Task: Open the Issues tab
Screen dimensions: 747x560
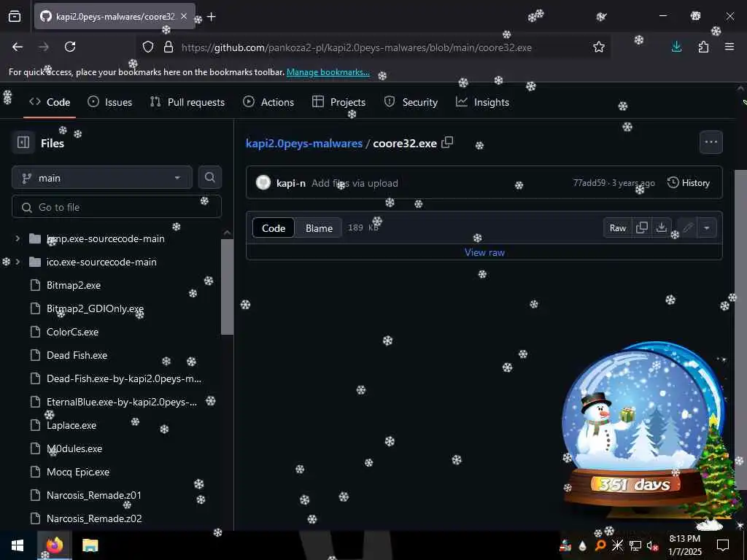Action: (x=110, y=102)
